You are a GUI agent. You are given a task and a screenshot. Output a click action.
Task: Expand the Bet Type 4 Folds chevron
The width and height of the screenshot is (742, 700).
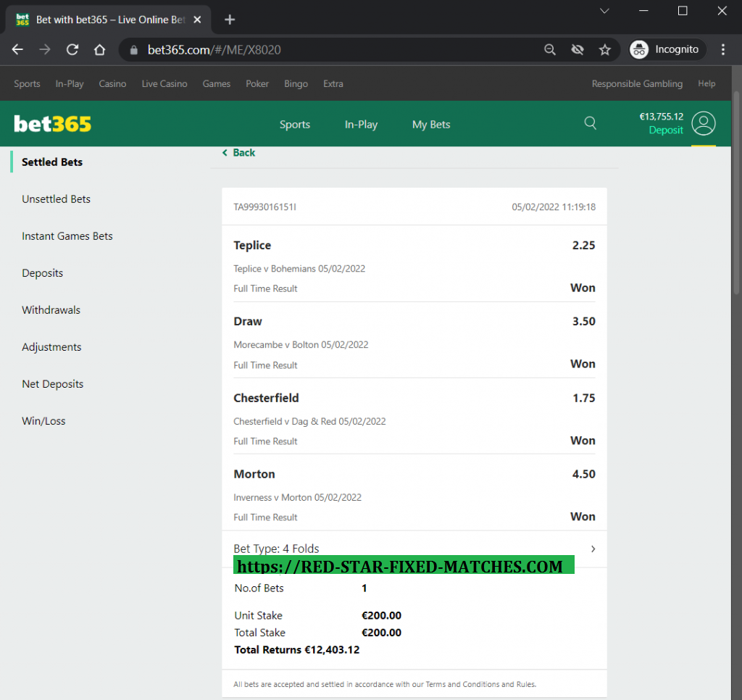[593, 549]
